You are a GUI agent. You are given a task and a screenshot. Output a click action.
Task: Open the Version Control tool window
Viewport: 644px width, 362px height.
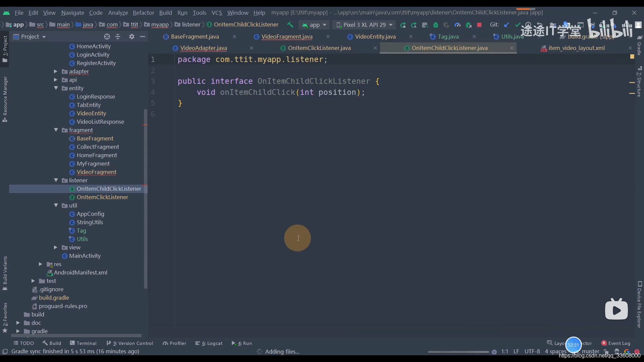click(130, 343)
